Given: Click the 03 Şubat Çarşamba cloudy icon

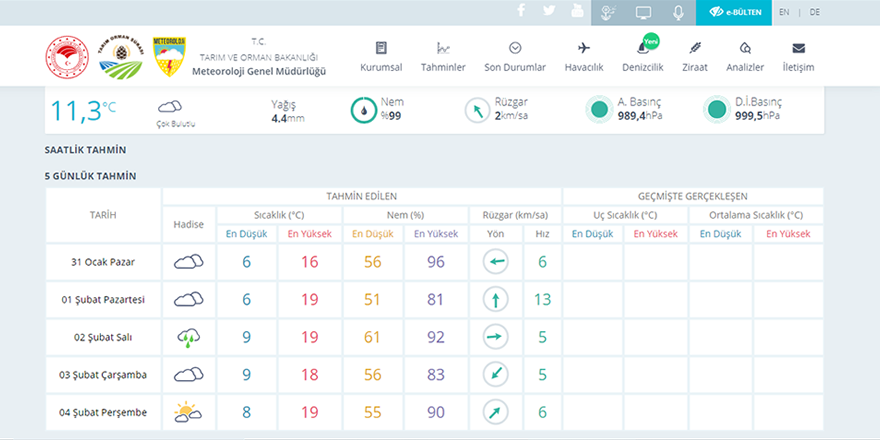Looking at the screenshot, I should click(x=188, y=374).
